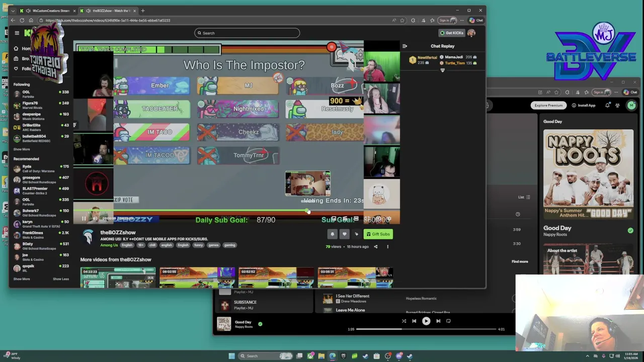
Task: Click the Edge Sign in button
Action: (x=447, y=21)
